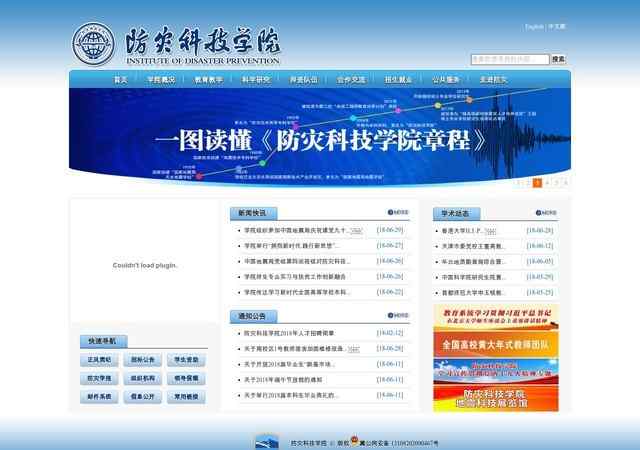The width and height of the screenshot is (640, 450).
Task: Click the blue-sky banner above the red 防灾科技学院 banner
Action: click(496, 372)
